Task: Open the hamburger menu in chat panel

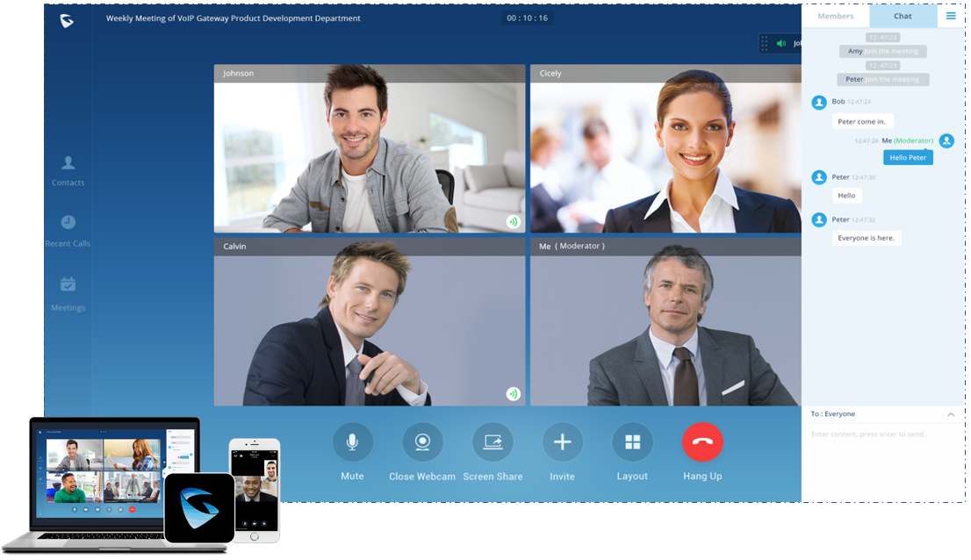Action: (951, 16)
